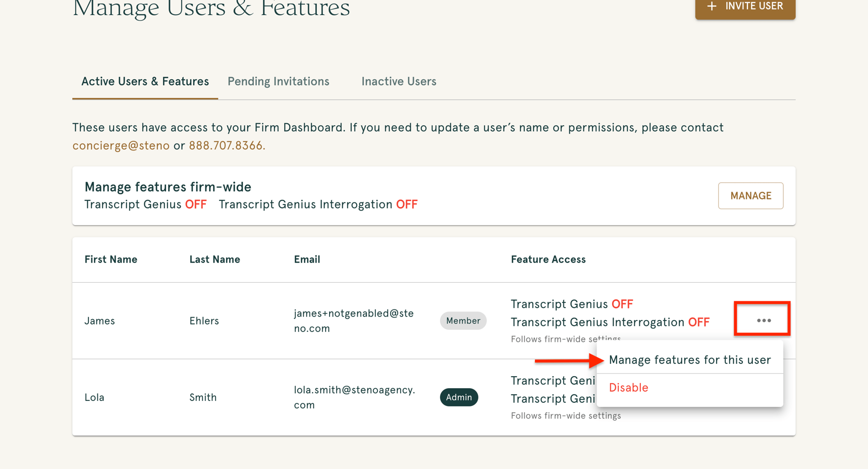This screenshot has width=868, height=469.
Task: Choose Manage features for this user
Action: (x=690, y=359)
